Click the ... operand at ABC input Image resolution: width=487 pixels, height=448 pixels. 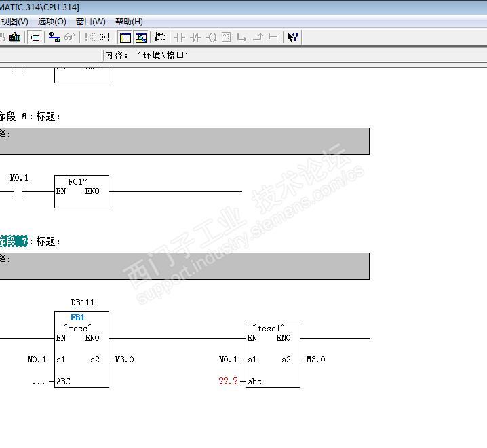(x=39, y=382)
